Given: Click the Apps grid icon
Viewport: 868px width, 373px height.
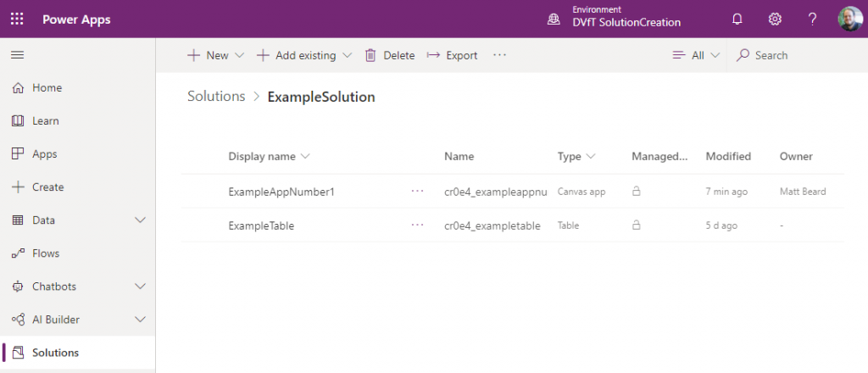Looking at the screenshot, I should pyautogui.click(x=18, y=153).
